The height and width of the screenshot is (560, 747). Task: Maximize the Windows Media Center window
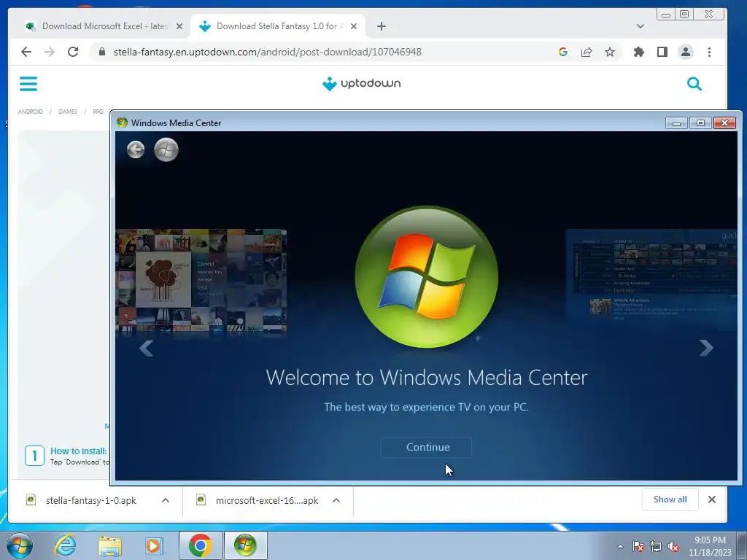[x=700, y=122]
